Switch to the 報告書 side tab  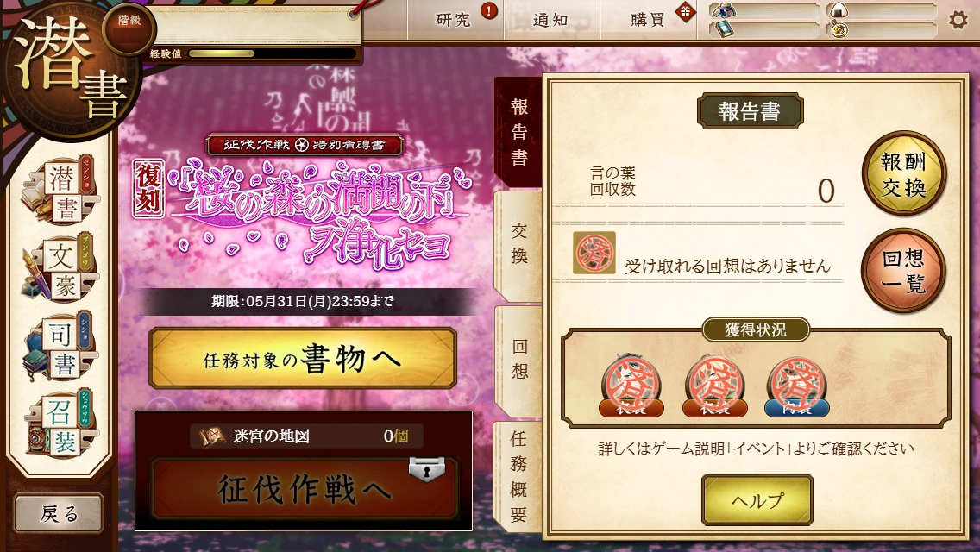[518, 132]
